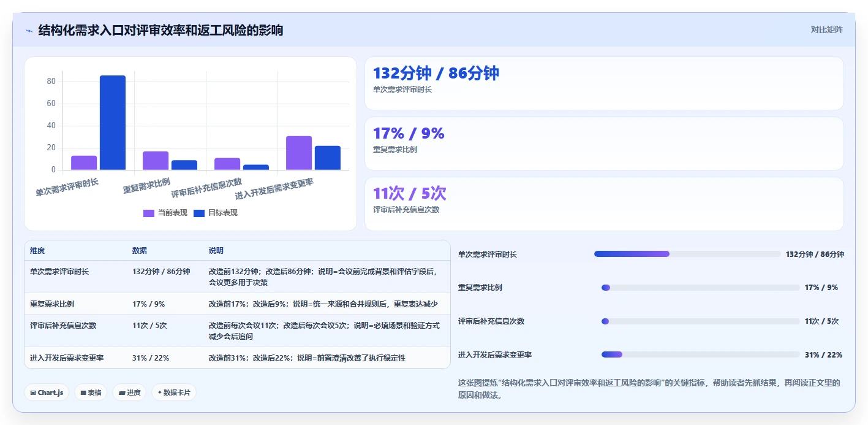Select the 评审后补充信息次数 table row label
The width and height of the screenshot is (868, 425).
(63, 325)
